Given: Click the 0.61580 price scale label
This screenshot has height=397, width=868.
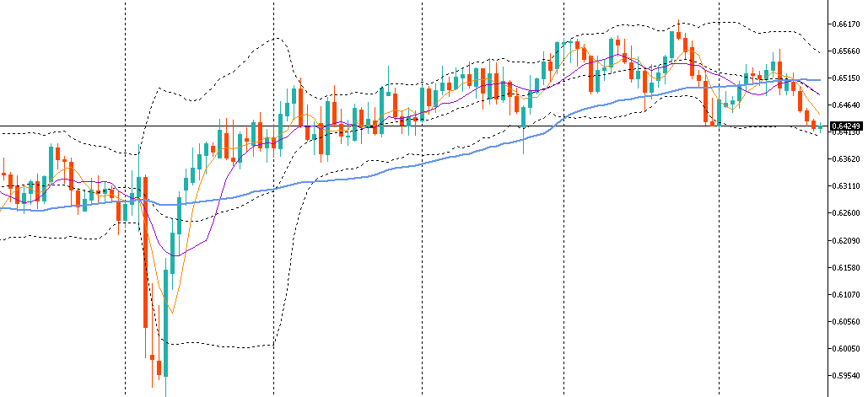Looking at the screenshot, I should (845, 267).
